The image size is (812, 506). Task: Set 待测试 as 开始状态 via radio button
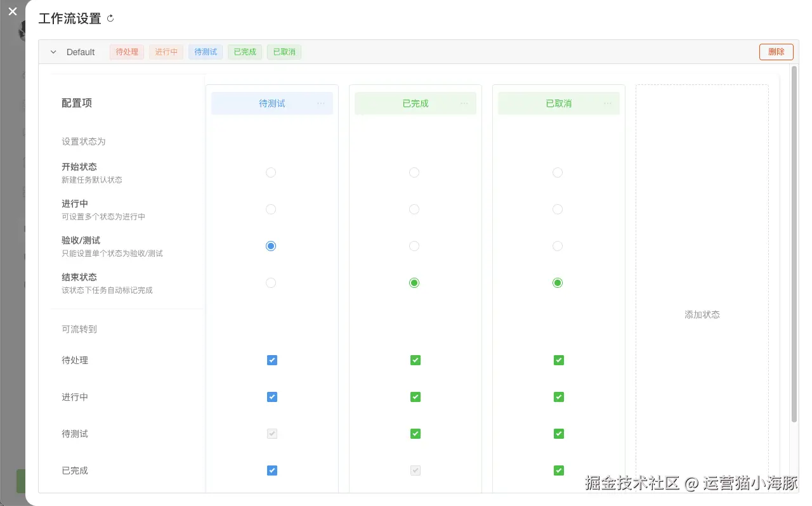(x=271, y=172)
